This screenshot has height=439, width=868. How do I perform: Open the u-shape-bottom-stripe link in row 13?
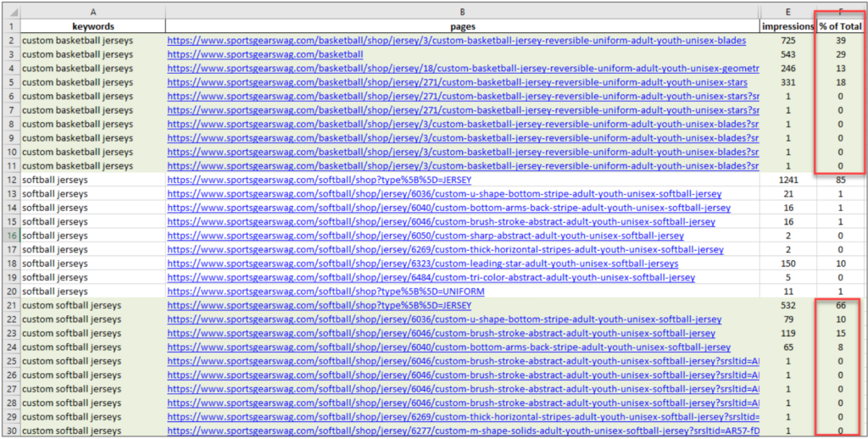[x=444, y=194]
